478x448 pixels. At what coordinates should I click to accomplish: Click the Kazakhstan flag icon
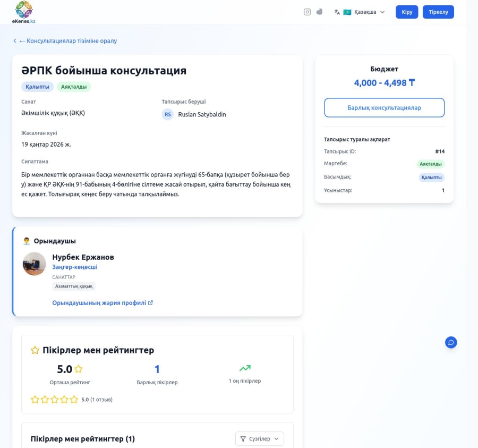[347, 12]
